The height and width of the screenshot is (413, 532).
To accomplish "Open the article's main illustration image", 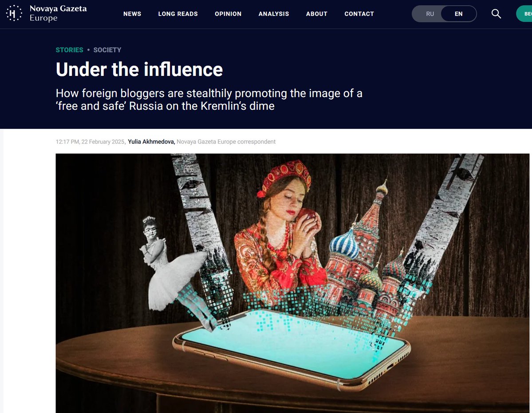I will pyautogui.click(x=292, y=283).
